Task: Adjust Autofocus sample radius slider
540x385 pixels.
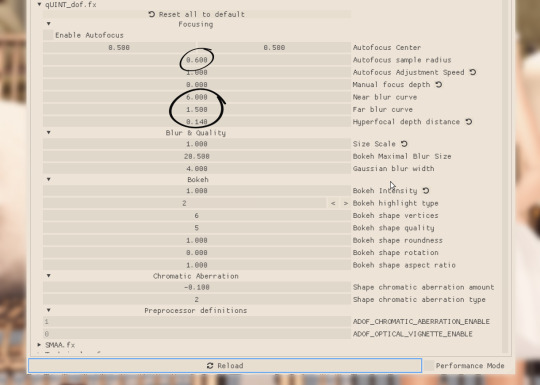Action: pos(197,60)
